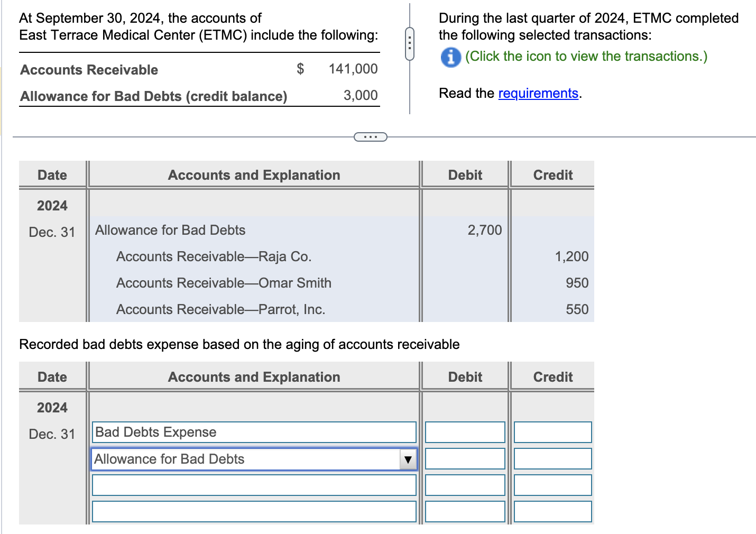Image resolution: width=756 pixels, height=534 pixels.
Task: Click 'Accounts Receivable—Parrot, Inc.' entry
Action: tap(220, 309)
